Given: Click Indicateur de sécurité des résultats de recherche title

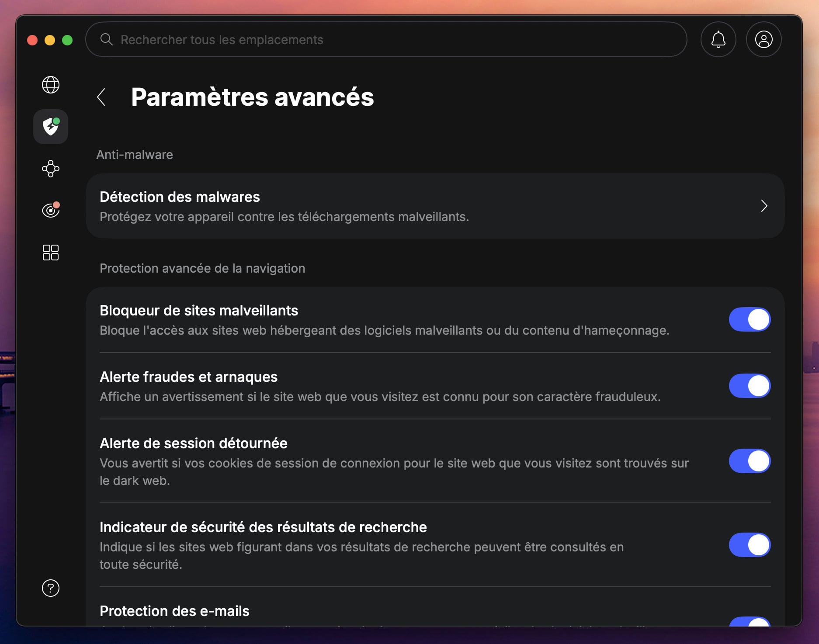Looking at the screenshot, I should tap(263, 527).
